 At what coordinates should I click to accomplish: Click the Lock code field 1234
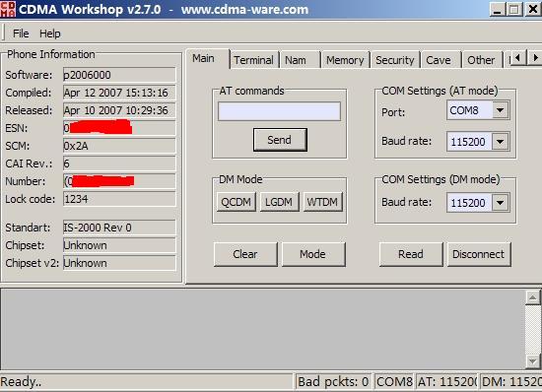pyautogui.click(x=119, y=199)
